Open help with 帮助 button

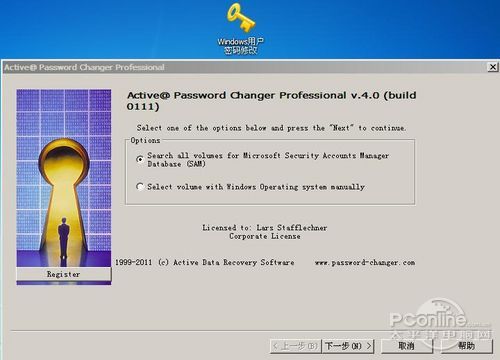click(x=467, y=346)
